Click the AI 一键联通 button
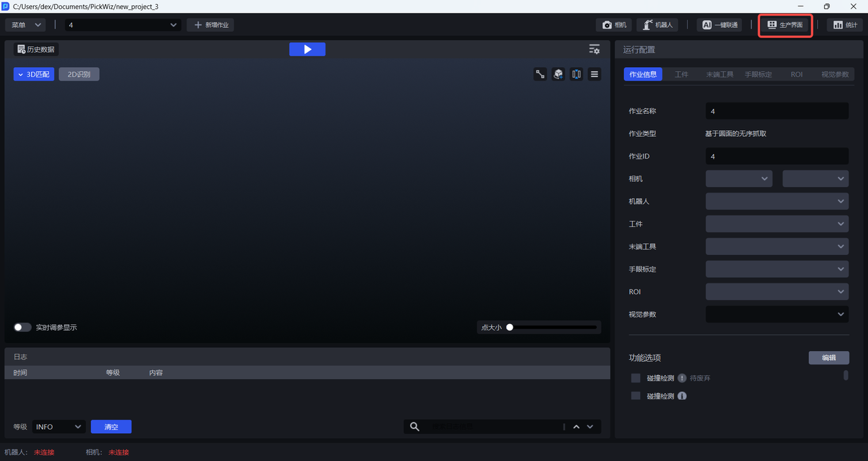 point(719,25)
